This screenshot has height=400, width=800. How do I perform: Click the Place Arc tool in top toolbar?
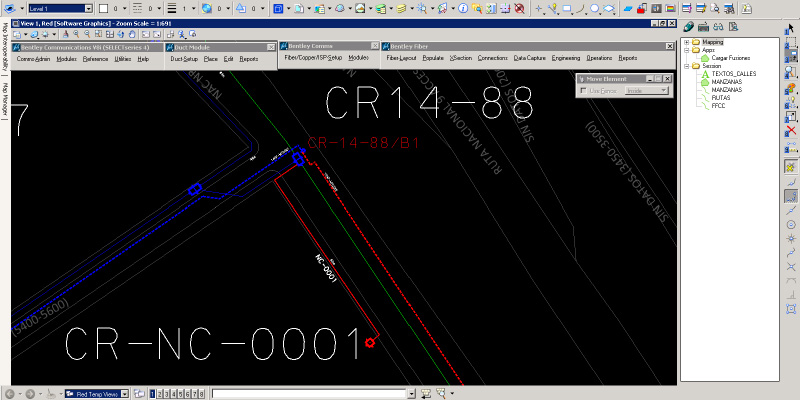[580, 8]
